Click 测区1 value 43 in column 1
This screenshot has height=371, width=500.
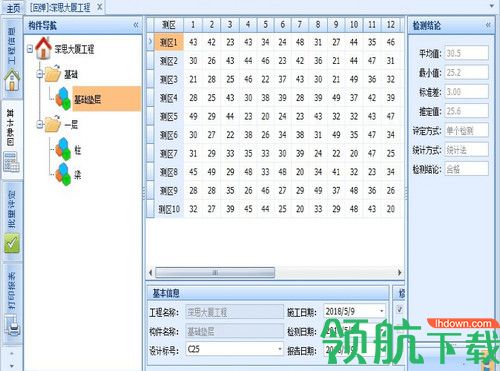point(193,42)
